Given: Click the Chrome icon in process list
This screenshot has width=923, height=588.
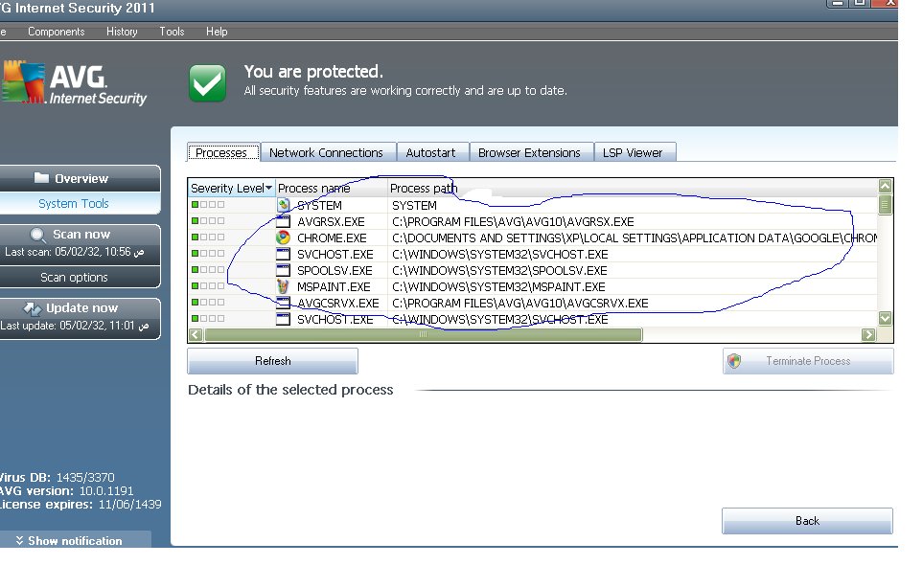Looking at the screenshot, I should (x=283, y=237).
